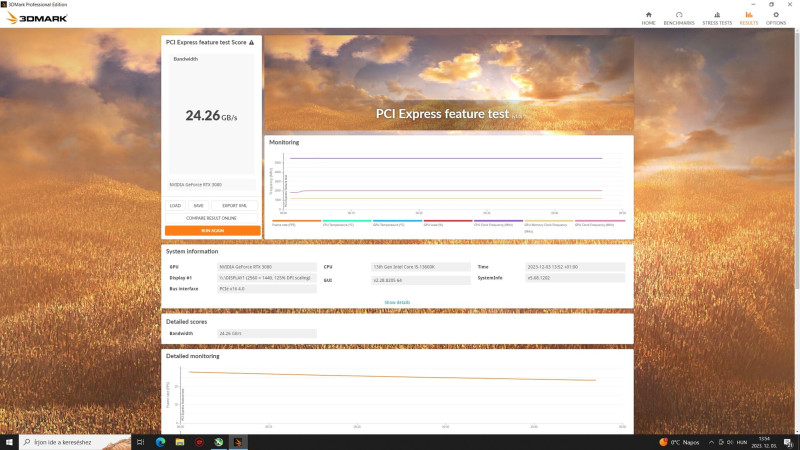Click the Display #1 value field
The image size is (800, 450).
coord(266,278)
